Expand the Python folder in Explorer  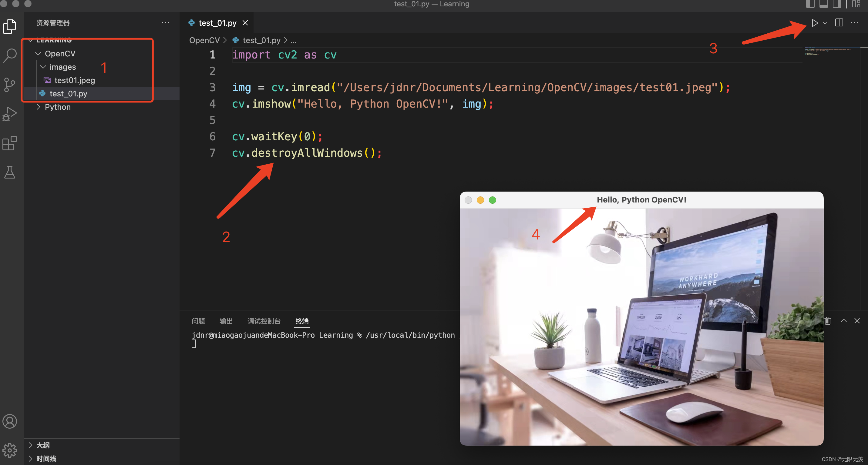coord(39,107)
